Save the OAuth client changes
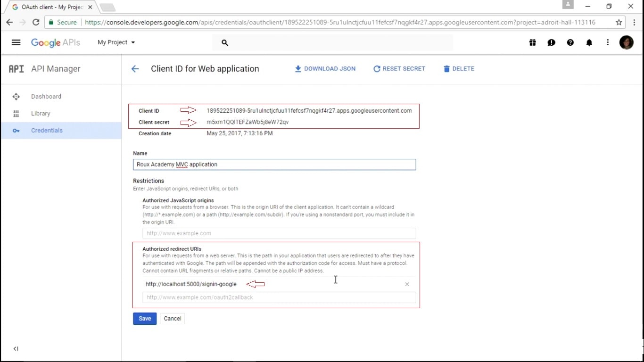The width and height of the screenshot is (644, 362). pos(144,318)
